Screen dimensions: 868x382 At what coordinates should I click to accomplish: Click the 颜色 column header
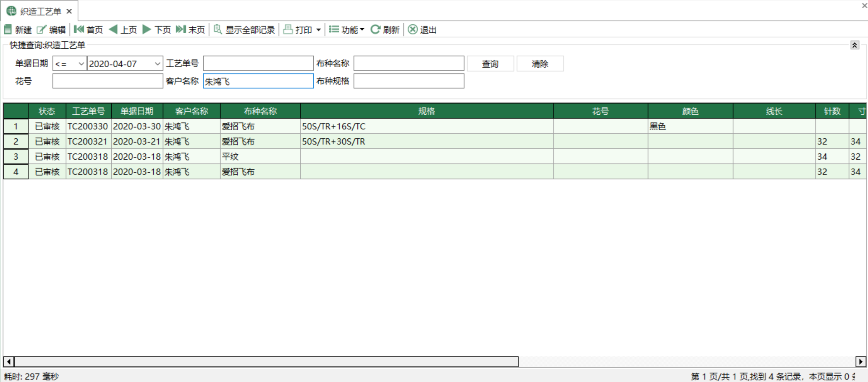[690, 111]
